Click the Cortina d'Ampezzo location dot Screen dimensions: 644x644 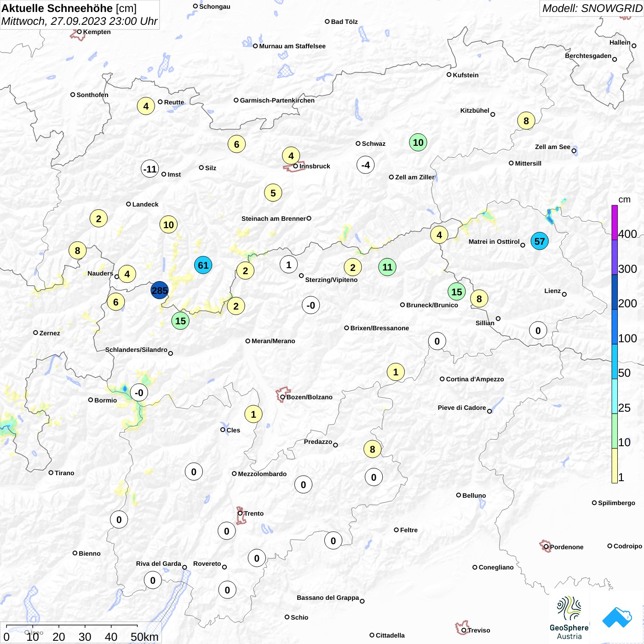click(x=442, y=379)
